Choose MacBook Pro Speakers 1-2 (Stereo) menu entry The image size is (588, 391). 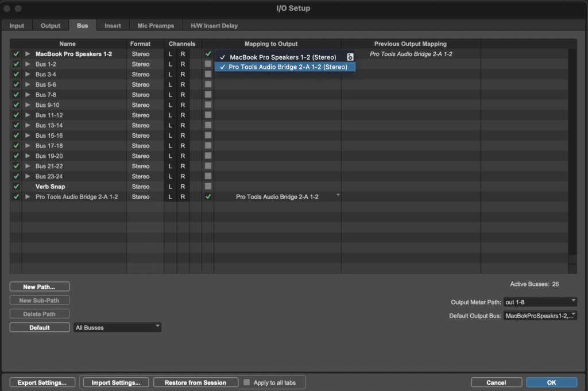point(283,57)
